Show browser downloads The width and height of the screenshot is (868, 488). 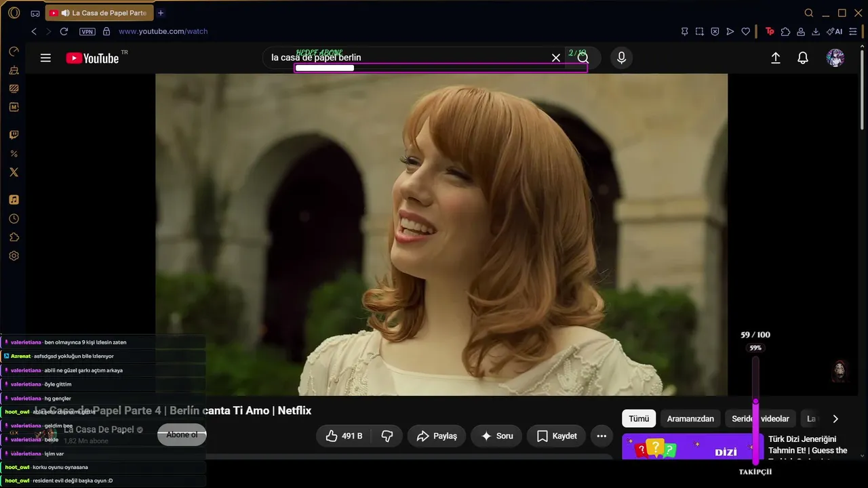pos(816,31)
